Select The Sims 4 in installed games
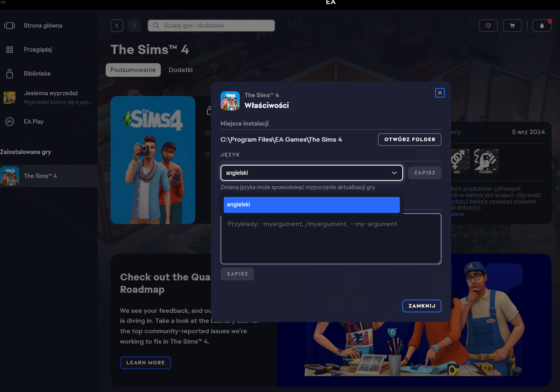The image size is (560, 392). [40, 176]
